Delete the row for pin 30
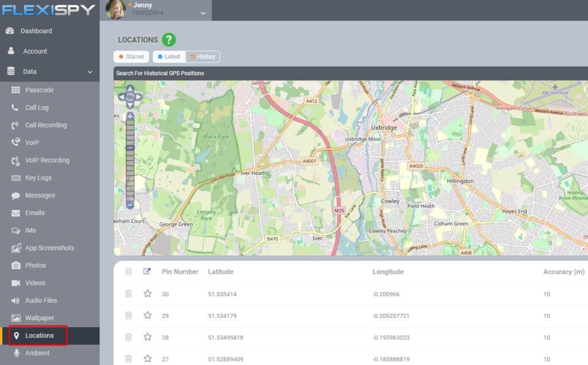This screenshot has width=588, height=365. click(128, 293)
